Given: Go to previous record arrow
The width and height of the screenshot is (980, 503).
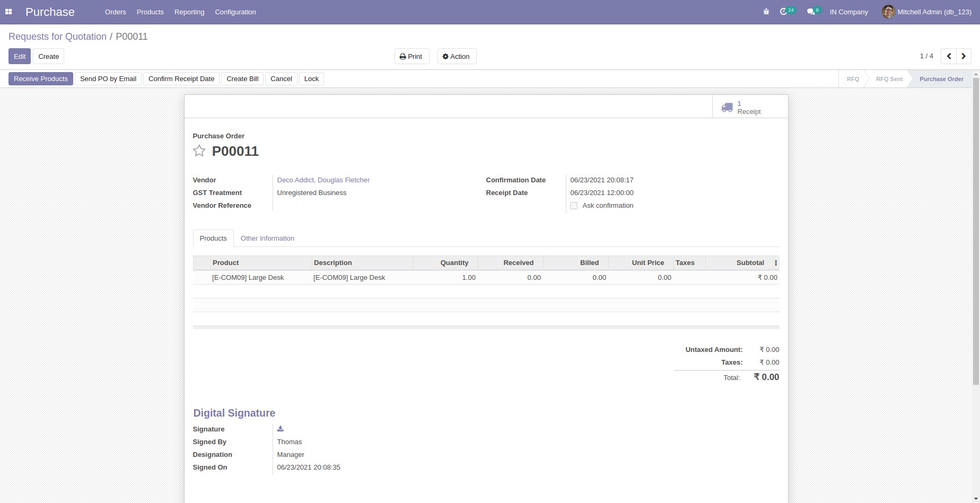Looking at the screenshot, I should 949,56.
